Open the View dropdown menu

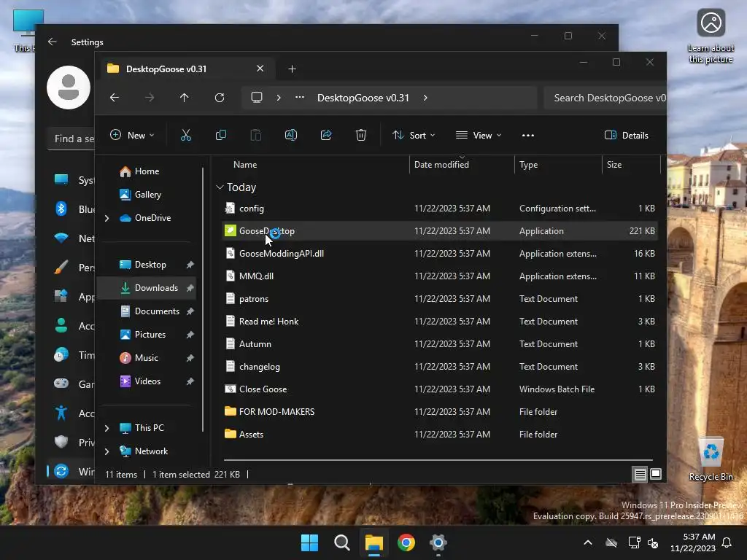[479, 135]
